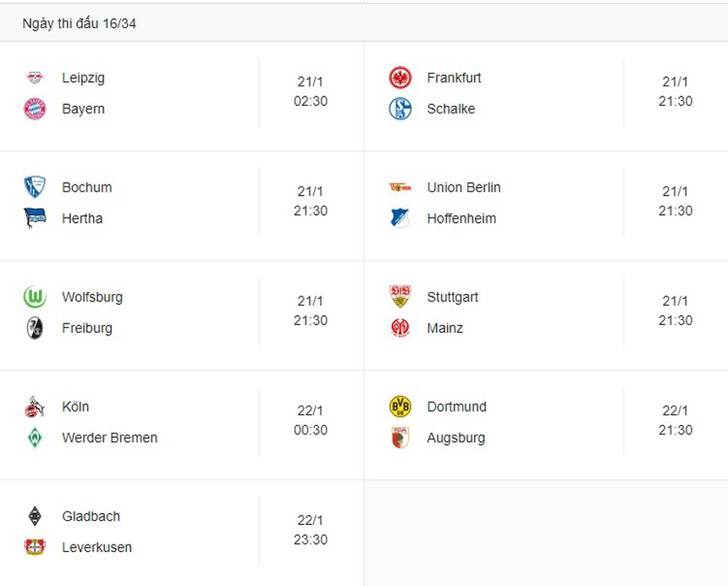The width and height of the screenshot is (728, 586).
Task: Open the Hoffenheim team link
Action: pos(461,218)
